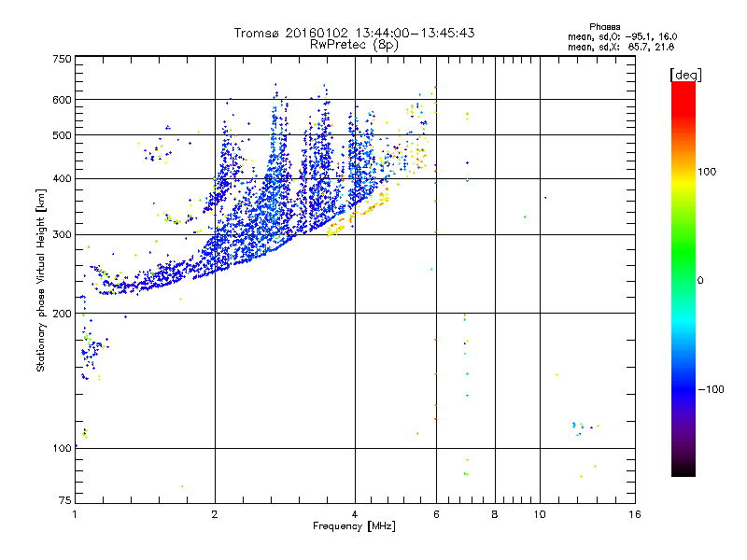Click the y-axis tick label '75'
Image resolution: width=747 pixels, height=560 pixels.
(65, 500)
